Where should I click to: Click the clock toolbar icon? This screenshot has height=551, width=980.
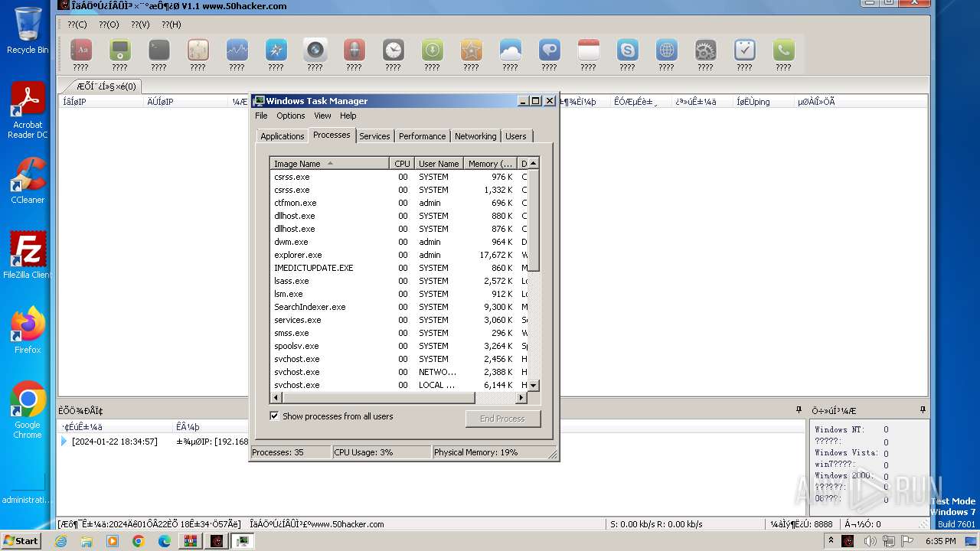coord(394,51)
